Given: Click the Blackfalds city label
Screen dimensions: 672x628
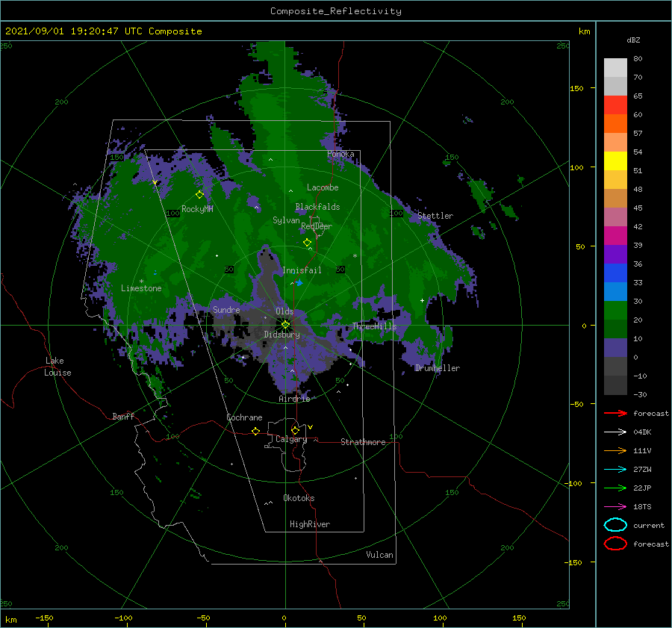Looking at the screenshot, I should [x=317, y=207].
